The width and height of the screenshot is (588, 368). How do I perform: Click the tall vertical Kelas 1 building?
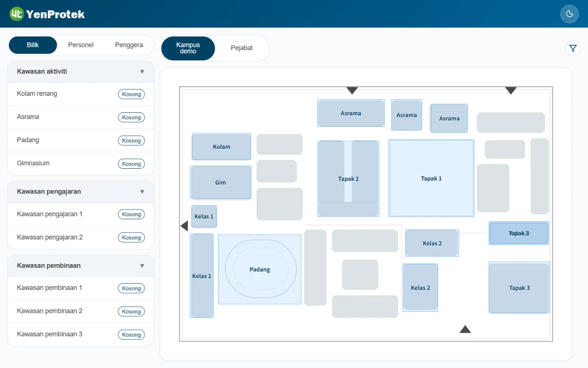(202, 276)
